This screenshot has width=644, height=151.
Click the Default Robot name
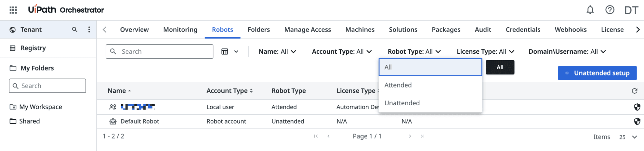[x=140, y=121]
